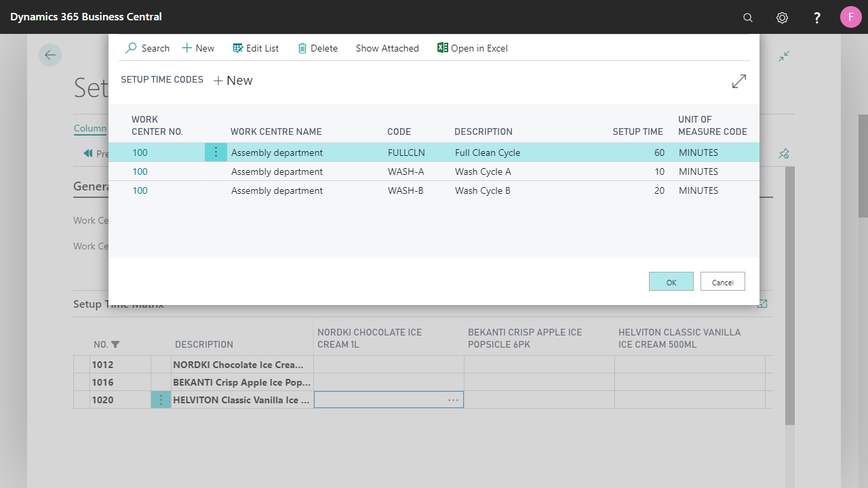The height and width of the screenshot is (488, 868).
Task: Open row actions for FULLCLN line
Action: (x=216, y=152)
